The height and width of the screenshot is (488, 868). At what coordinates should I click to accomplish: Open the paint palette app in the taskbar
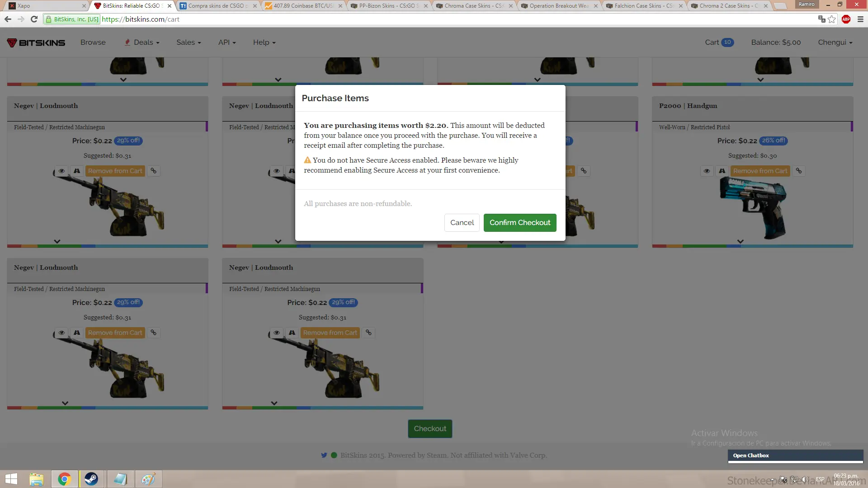coord(148,479)
